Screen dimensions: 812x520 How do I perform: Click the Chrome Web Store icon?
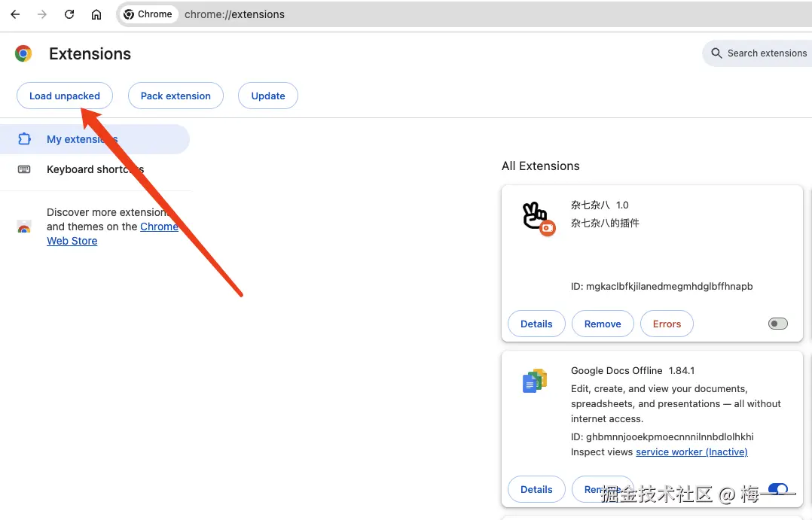[24, 227]
